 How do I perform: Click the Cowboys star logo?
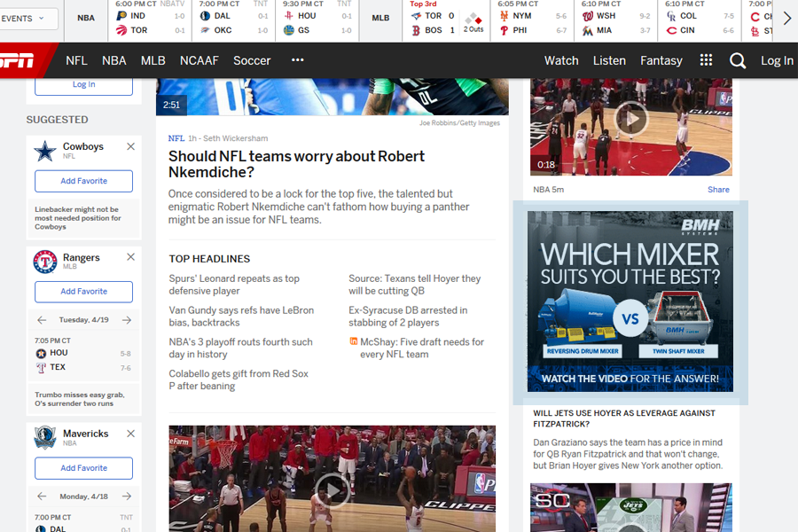(45, 151)
